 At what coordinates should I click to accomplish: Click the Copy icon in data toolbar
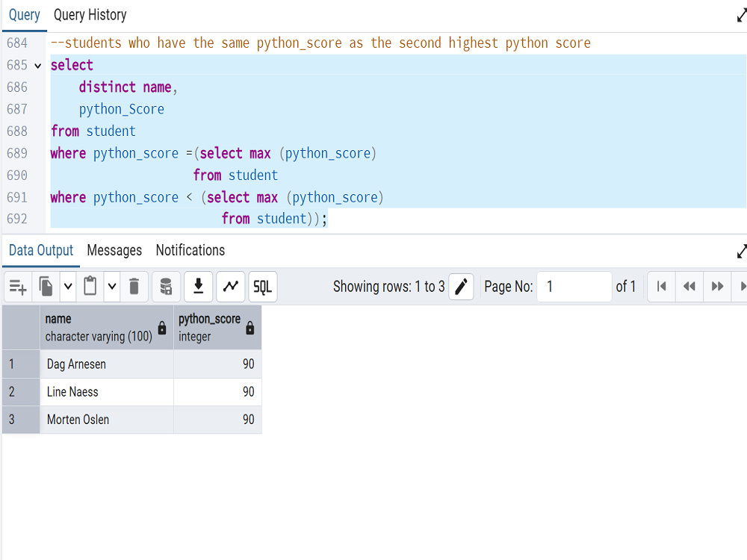tap(46, 287)
